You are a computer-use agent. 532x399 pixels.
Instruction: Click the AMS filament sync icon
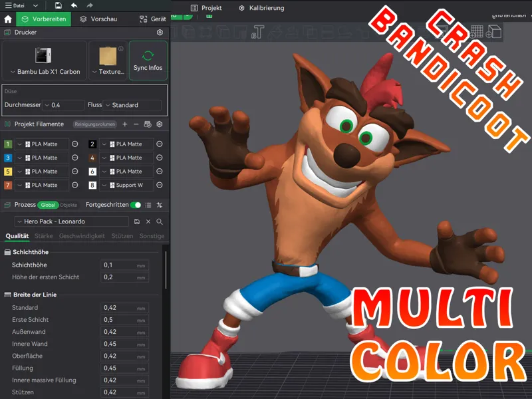(x=148, y=124)
